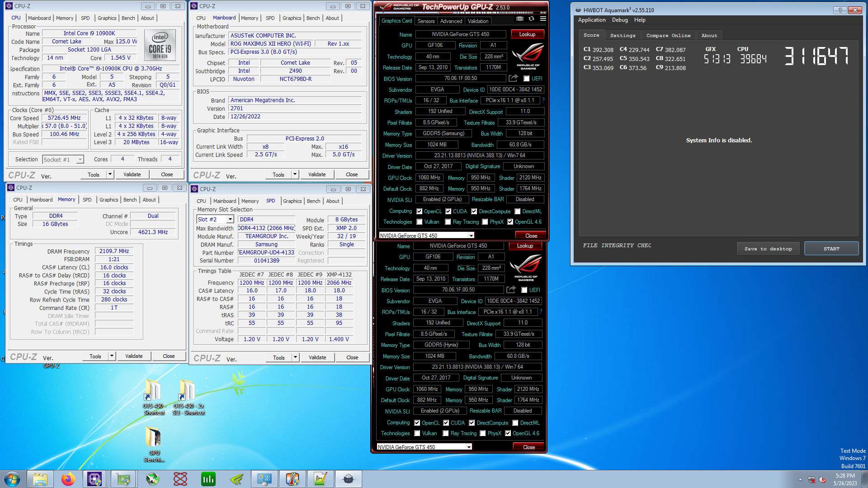Screen dimensions: 868x488
Task: Click the green bar-chart taskbar icon
Action: [x=208, y=479]
